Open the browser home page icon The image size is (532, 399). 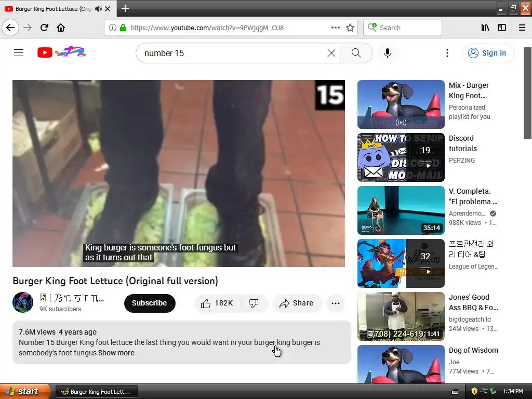point(61,28)
